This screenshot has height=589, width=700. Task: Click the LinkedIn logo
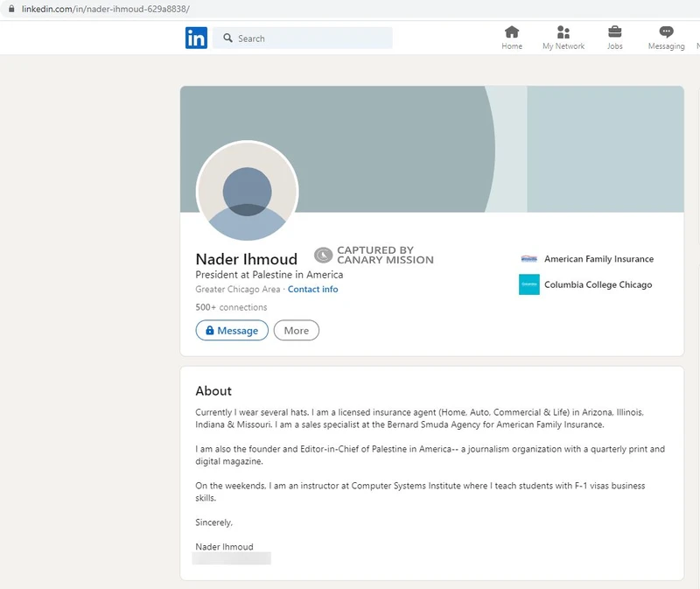coord(196,38)
